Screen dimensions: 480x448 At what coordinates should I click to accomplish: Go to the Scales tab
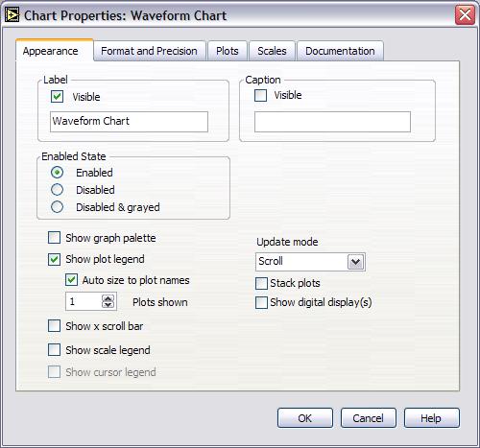[x=272, y=51]
